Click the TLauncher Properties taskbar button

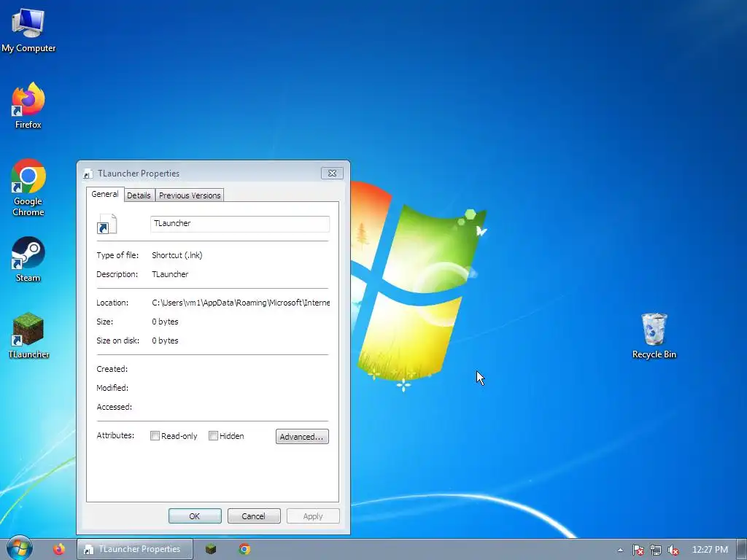(135, 549)
